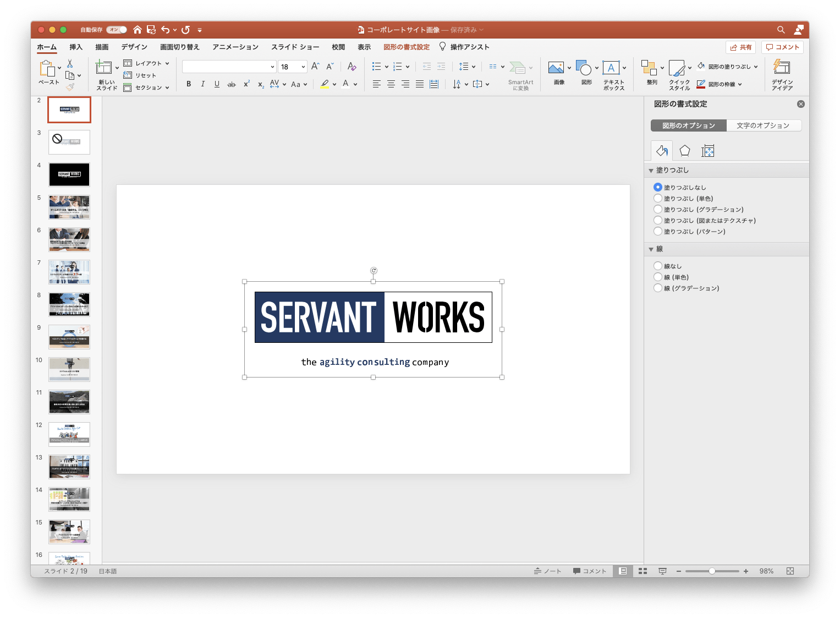This screenshot has height=618, width=840.
Task: Open 図形の枠線 dropdown arrow
Action: click(740, 84)
